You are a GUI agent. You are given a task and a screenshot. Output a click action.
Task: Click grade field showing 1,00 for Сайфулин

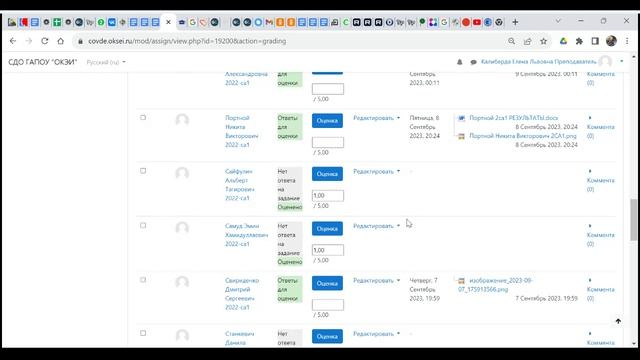328,196
